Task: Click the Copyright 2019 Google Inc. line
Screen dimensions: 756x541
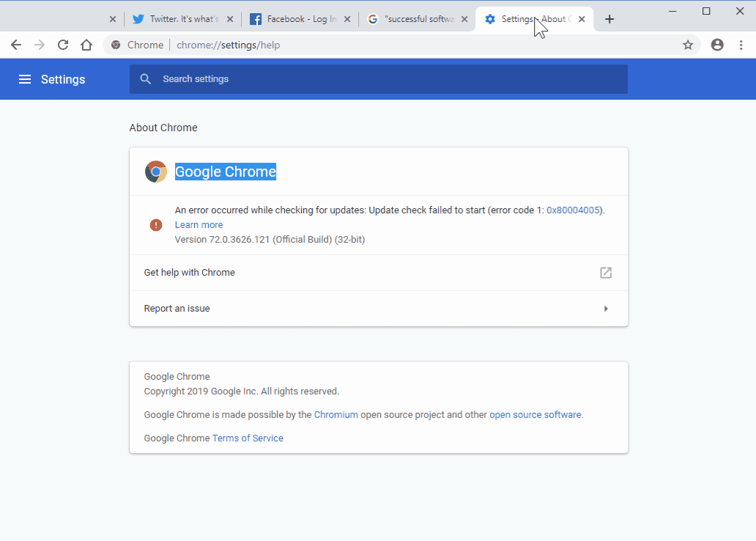Action: pyautogui.click(x=242, y=391)
